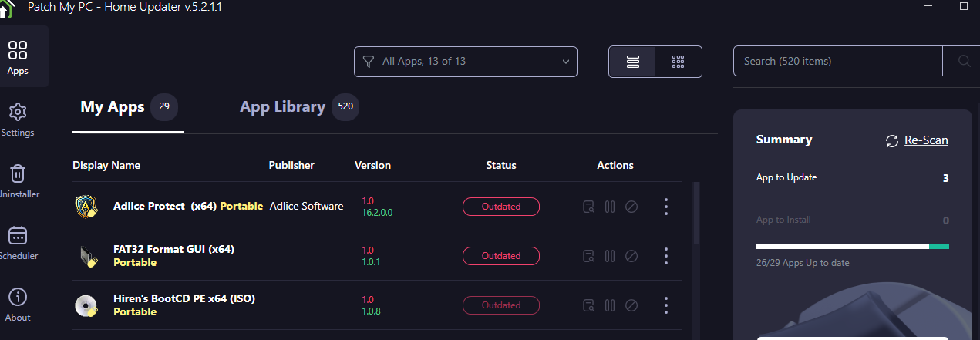Open the About page in sidebar
The image size is (980, 340).
tap(18, 305)
